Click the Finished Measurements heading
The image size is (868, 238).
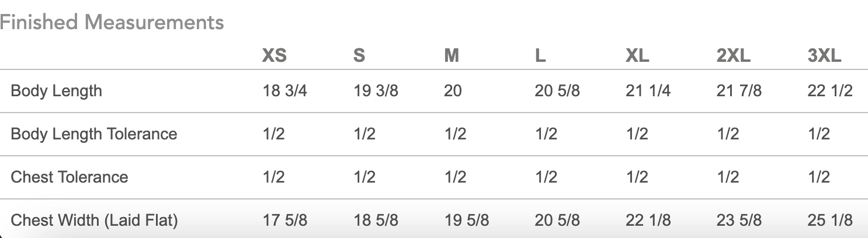pos(112,22)
